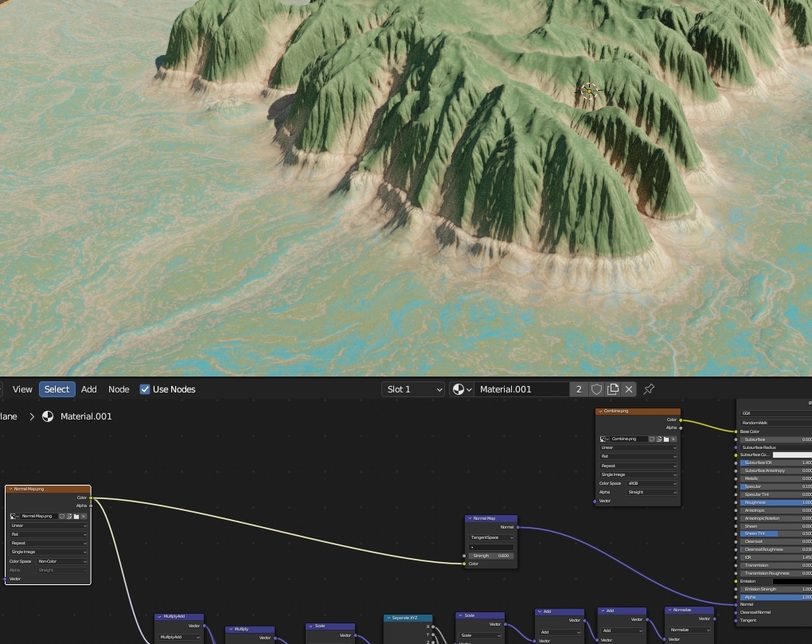Collapse the Normal Map.png node
This screenshot has height=644, width=812.
coord(10,489)
